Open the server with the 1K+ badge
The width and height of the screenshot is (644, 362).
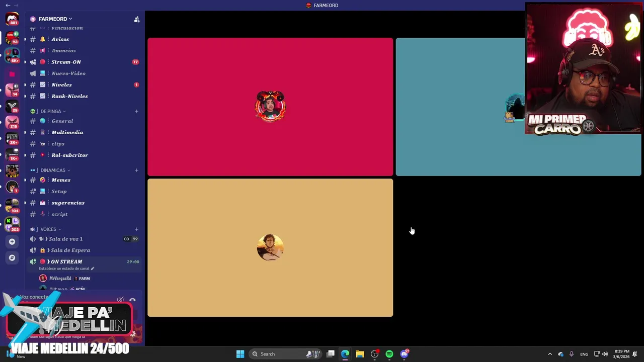(12, 154)
